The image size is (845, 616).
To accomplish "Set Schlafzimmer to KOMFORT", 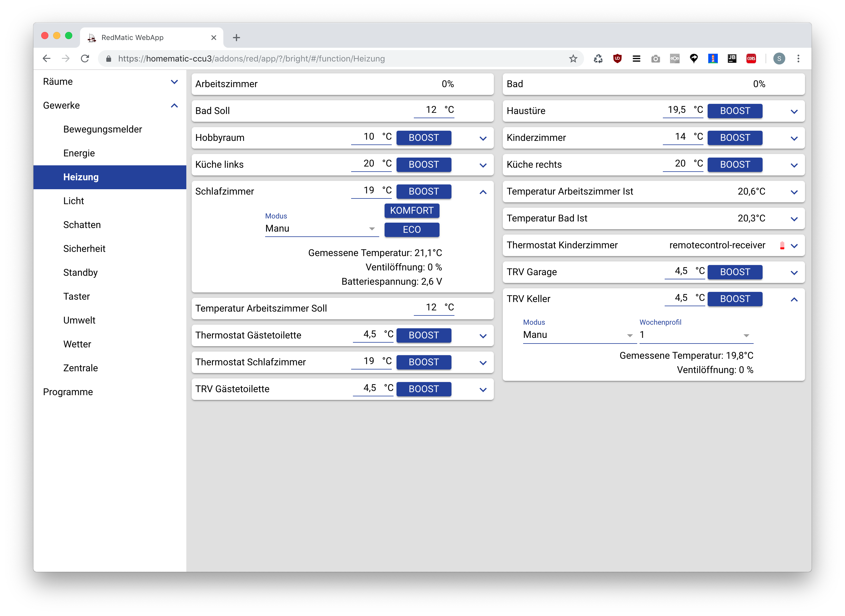I will click(411, 210).
